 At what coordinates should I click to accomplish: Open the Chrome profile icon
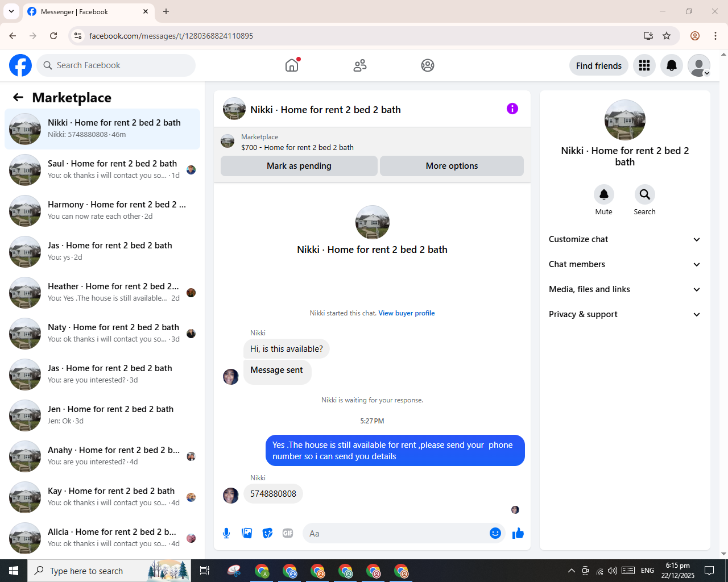695,36
